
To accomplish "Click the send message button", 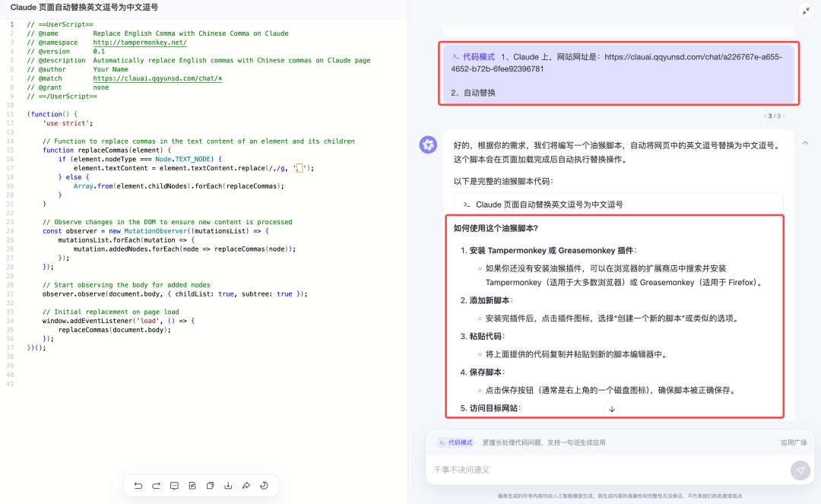I will pos(800,470).
